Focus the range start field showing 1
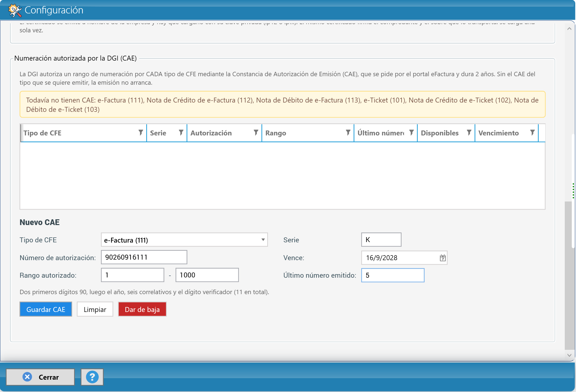This screenshot has width=576, height=392. pyautogui.click(x=132, y=275)
